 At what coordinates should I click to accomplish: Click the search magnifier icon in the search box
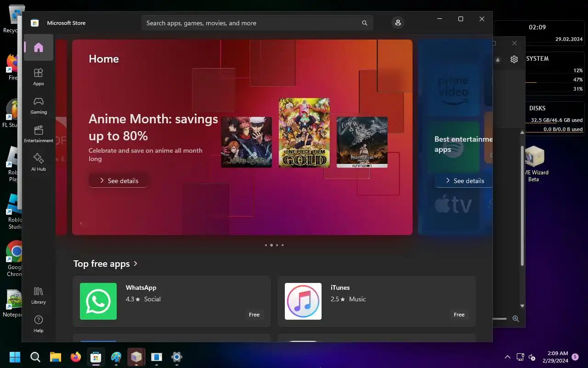[364, 23]
